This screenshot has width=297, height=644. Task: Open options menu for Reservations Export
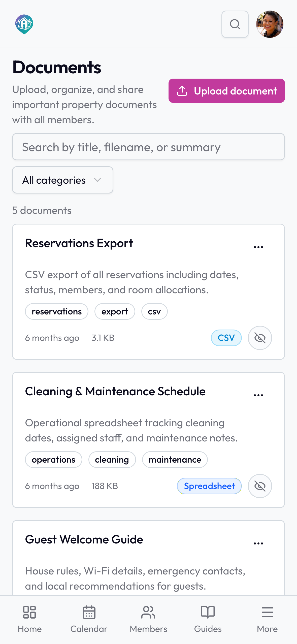pyautogui.click(x=258, y=247)
